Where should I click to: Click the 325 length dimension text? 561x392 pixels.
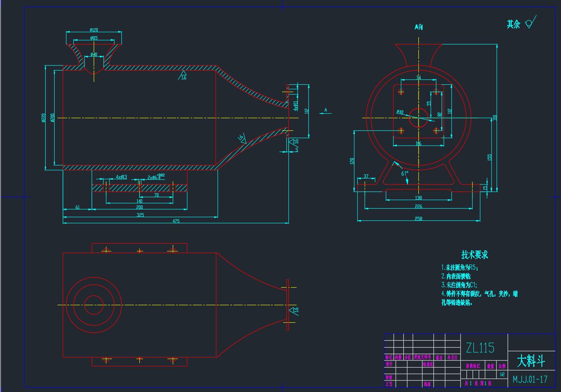(x=140, y=215)
